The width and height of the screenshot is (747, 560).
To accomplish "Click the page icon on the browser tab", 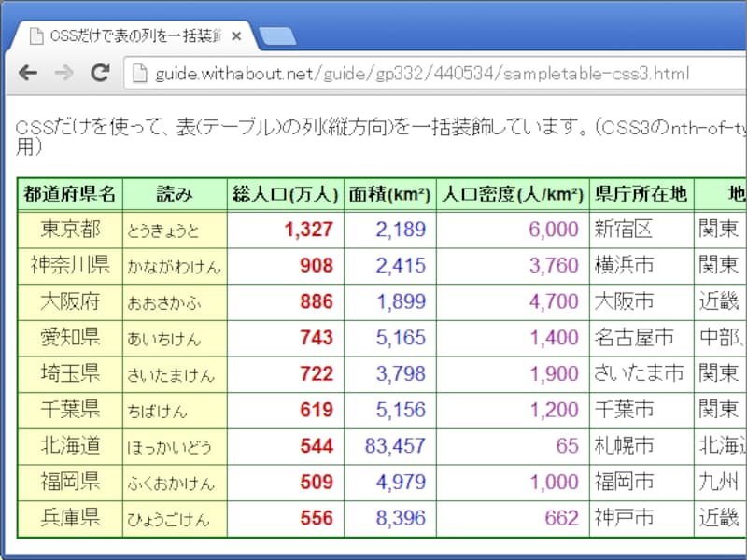I will [x=36, y=34].
